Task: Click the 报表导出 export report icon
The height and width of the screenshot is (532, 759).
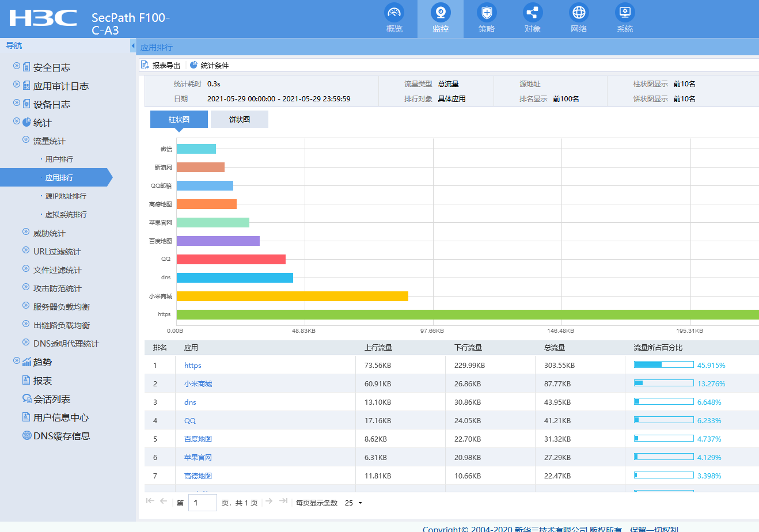Action: tap(145, 65)
